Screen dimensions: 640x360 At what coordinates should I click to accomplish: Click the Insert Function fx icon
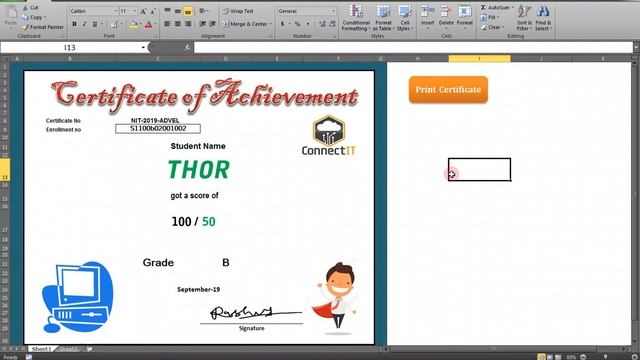[x=187, y=48]
